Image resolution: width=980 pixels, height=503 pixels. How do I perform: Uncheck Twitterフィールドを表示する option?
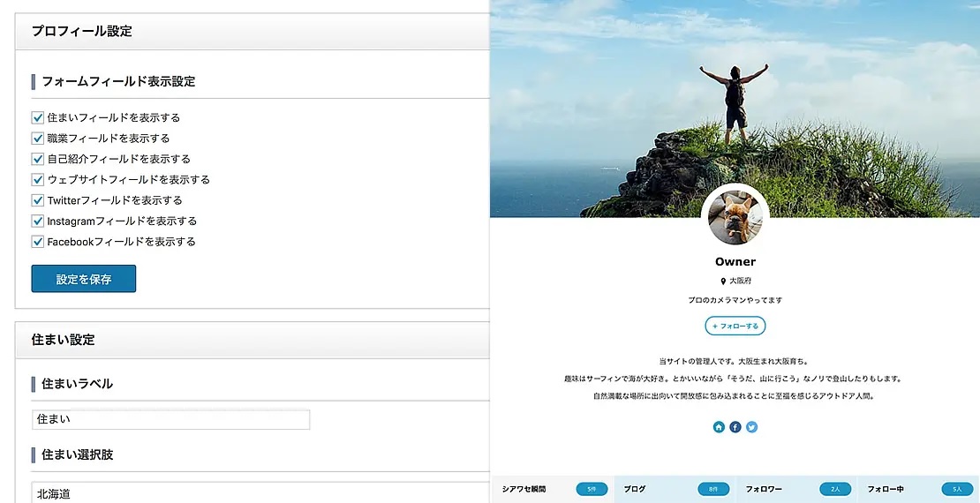tap(38, 200)
